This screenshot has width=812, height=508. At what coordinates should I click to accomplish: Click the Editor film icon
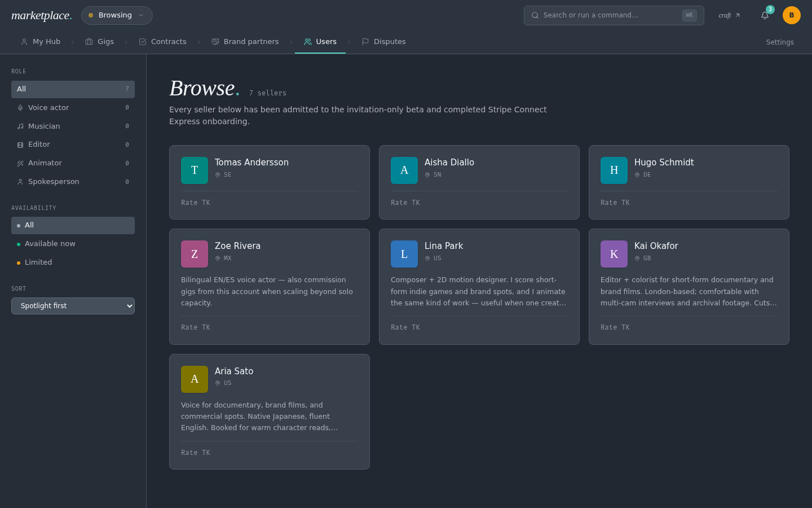[20, 145]
